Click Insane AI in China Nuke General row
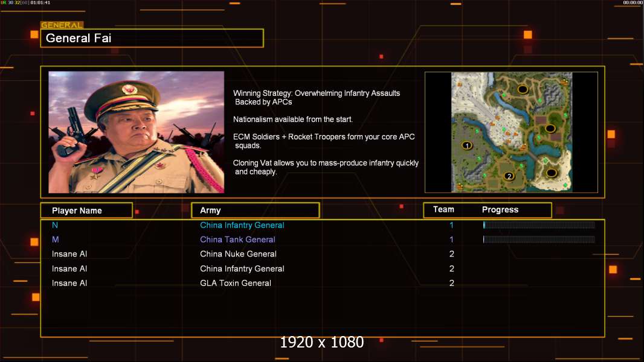 pyautogui.click(x=69, y=254)
